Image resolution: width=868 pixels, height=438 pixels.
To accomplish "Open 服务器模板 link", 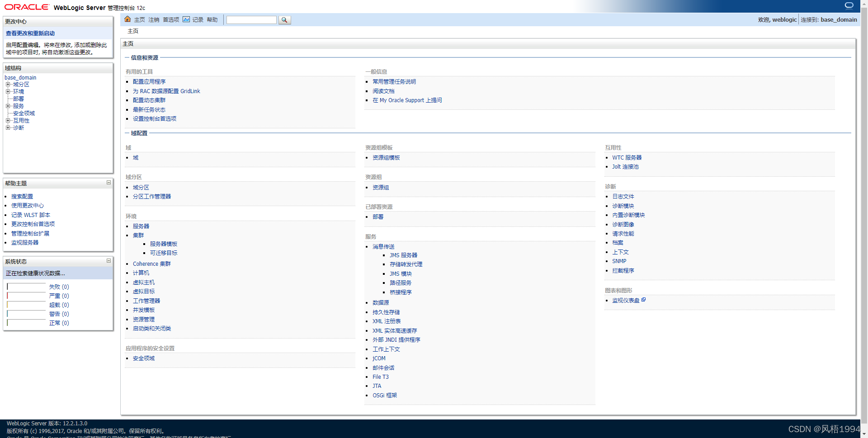I will click(x=164, y=244).
